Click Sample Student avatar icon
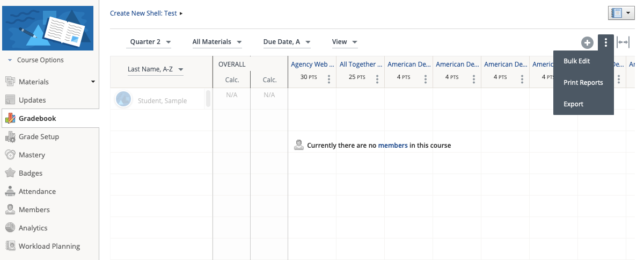Viewport: 644px width, 260px height. click(x=123, y=99)
